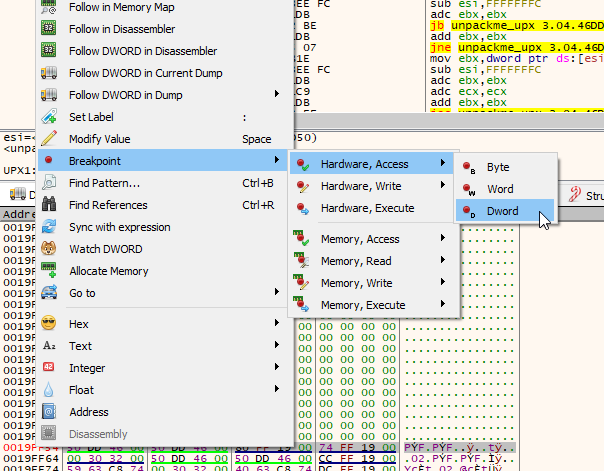Click the Follow in Disassembler chip icon
Image resolution: width=604 pixels, height=471 pixels.
click(49, 28)
